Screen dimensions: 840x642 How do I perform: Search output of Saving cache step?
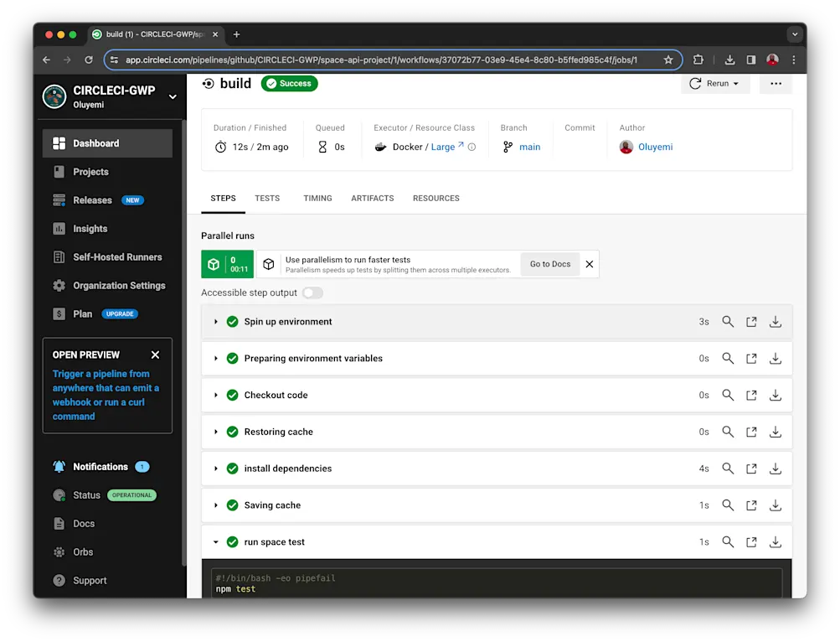pyautogui.click(x=728, y=505)
